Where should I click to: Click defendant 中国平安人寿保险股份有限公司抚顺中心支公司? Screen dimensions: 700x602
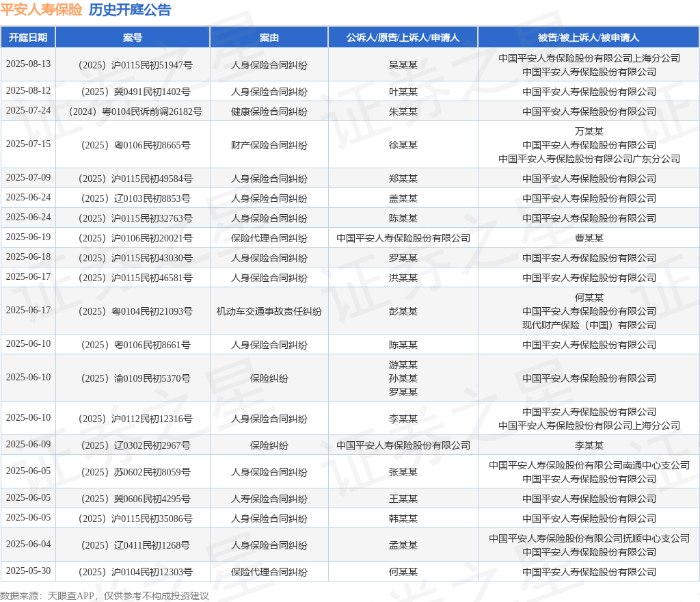(x=589, y=538)
